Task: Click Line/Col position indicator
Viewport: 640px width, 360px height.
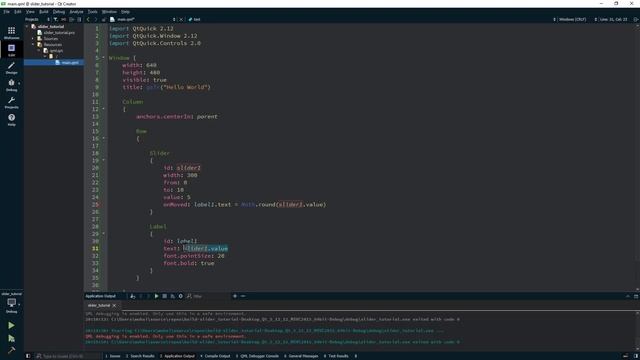Action: click(x=614, y=19)
